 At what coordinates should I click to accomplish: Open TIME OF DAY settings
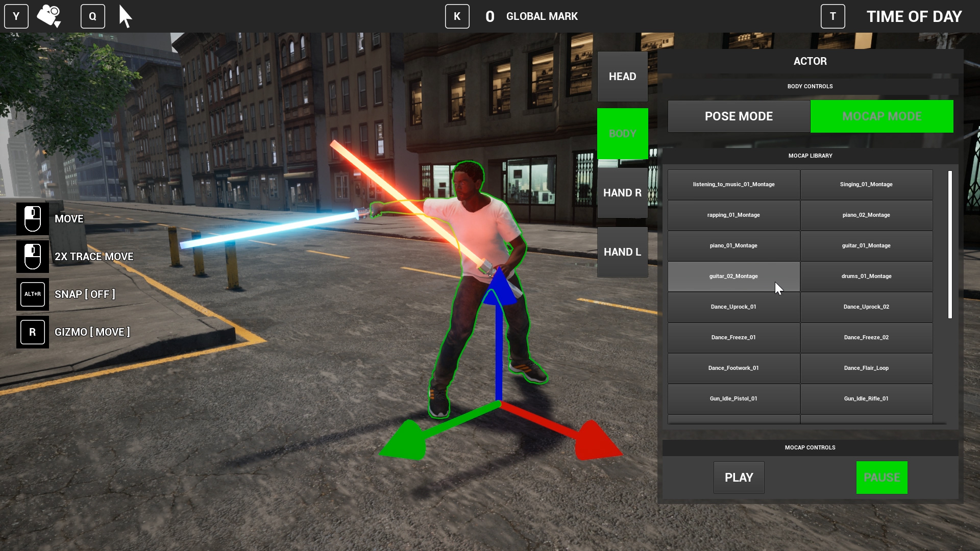coord(914,16)
